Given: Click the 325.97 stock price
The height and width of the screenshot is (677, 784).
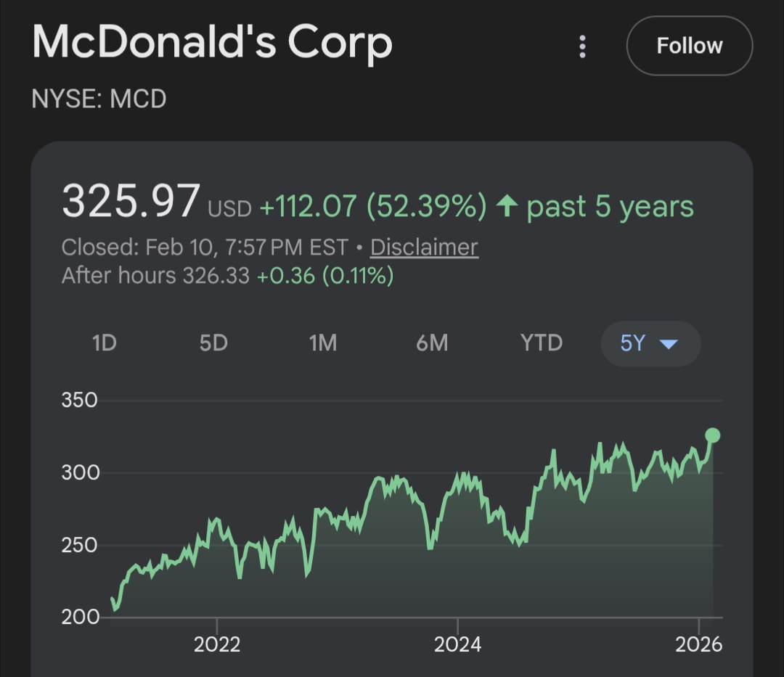Looking at the screenshot, I should coord(131,202).
